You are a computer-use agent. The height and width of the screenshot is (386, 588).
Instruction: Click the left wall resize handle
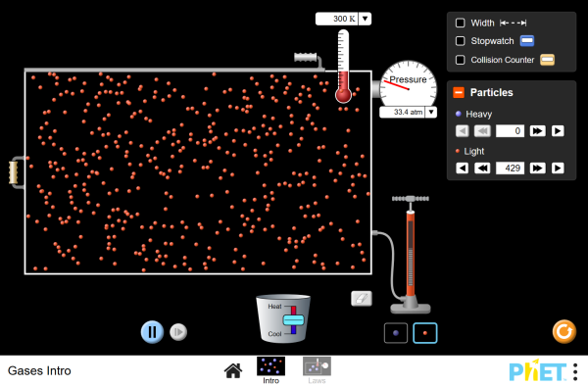14,172
